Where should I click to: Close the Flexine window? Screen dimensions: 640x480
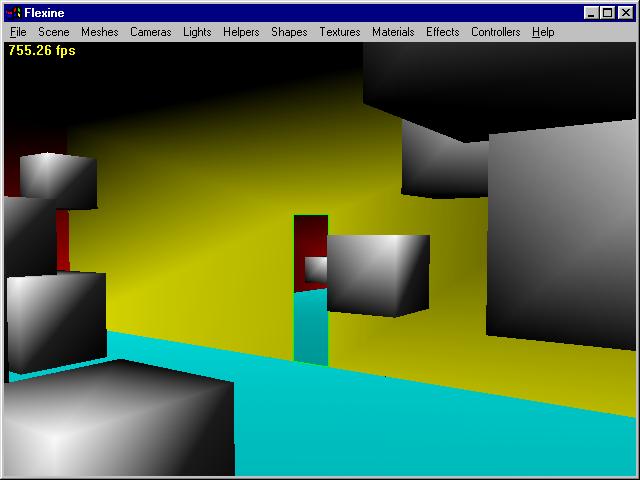tap(625, 13)
